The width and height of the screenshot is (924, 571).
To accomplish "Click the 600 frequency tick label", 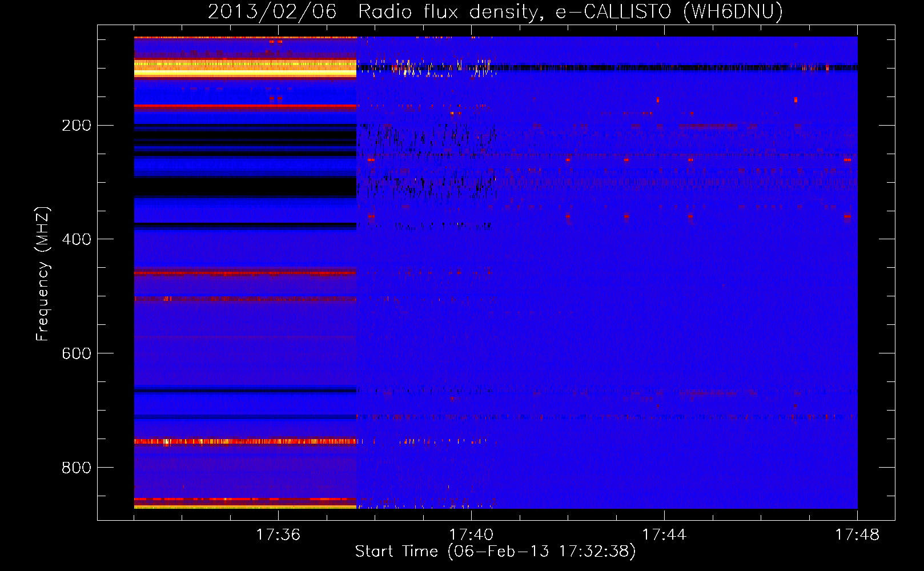I will 77,353.
